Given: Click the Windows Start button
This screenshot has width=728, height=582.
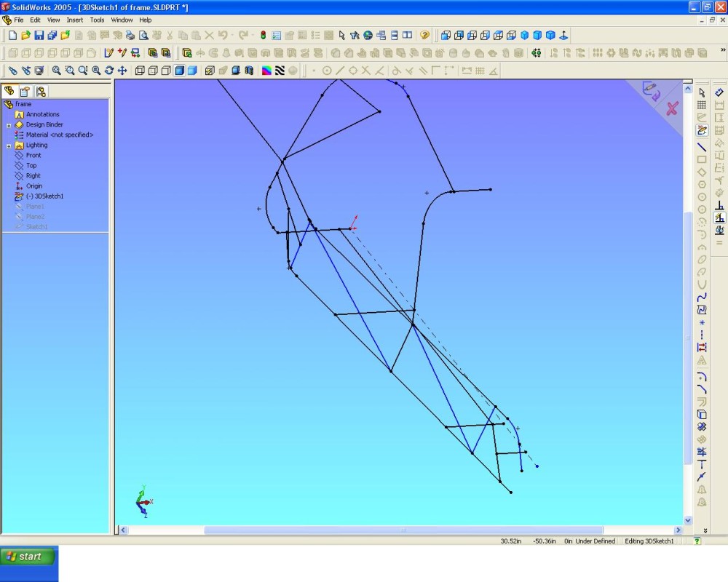Looking at the screenshot, I should pos(28,557).
